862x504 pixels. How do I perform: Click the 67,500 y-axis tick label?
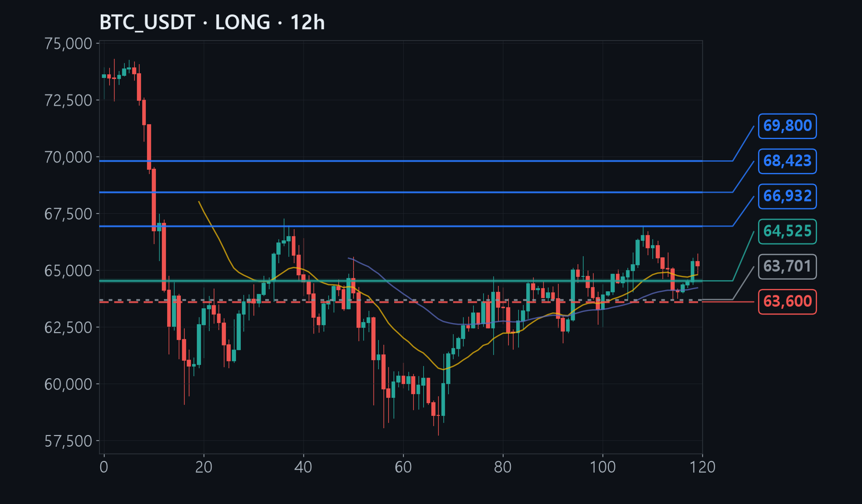(68, 214)
